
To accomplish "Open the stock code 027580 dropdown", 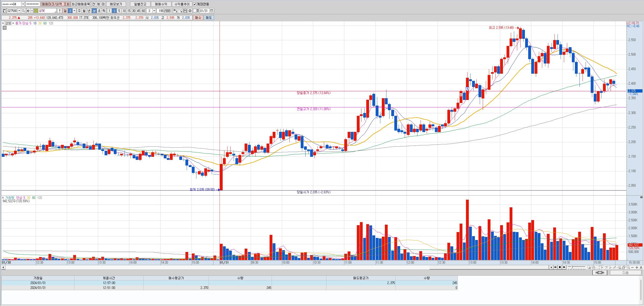I will coord(19,11).
